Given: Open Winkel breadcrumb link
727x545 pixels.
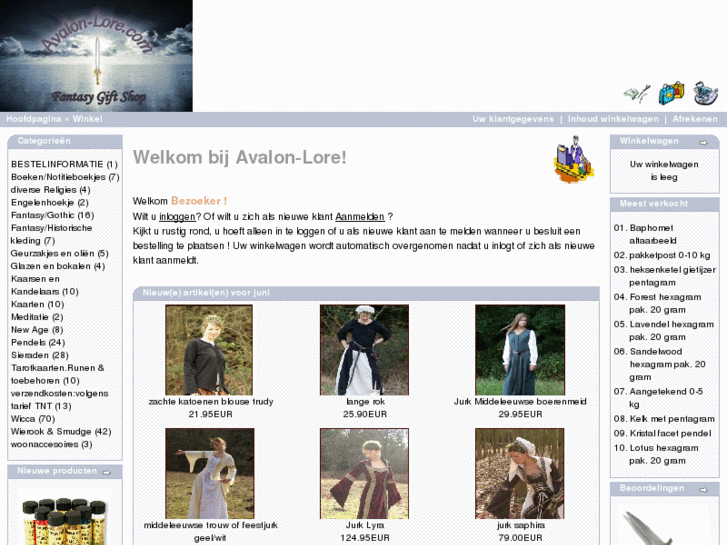Looking at the screenshot, I should 87,119.
